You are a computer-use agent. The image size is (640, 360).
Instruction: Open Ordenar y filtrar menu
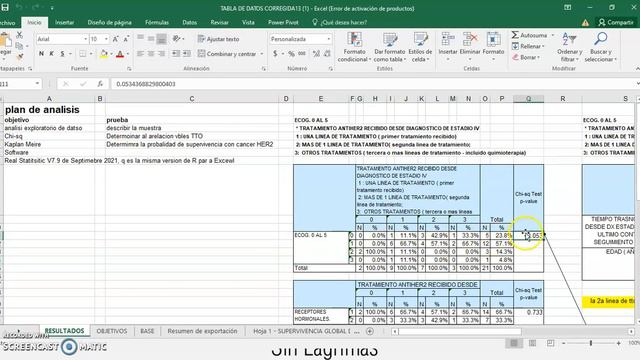click(569, 47)
